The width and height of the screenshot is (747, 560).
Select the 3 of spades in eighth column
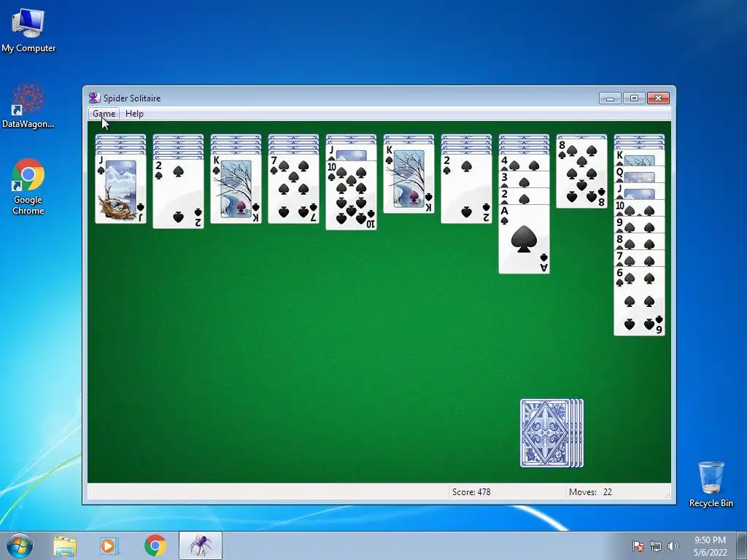(524, 179)
